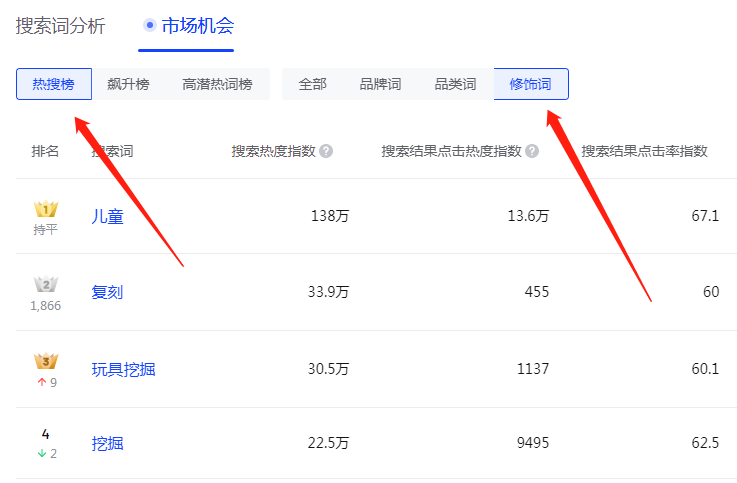
Task: Click the 持平 rank change label
Action: coord(46,229)
